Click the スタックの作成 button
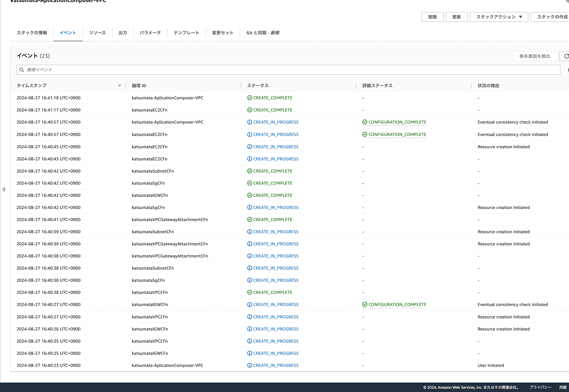The height and width of the screenshot is (392, 569). click(x=551, y=17)
